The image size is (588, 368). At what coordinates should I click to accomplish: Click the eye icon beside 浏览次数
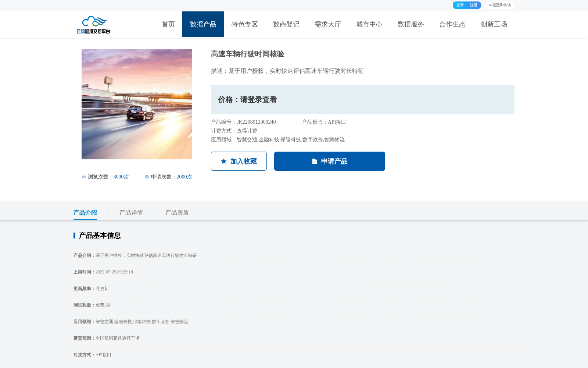pos(84,177)
